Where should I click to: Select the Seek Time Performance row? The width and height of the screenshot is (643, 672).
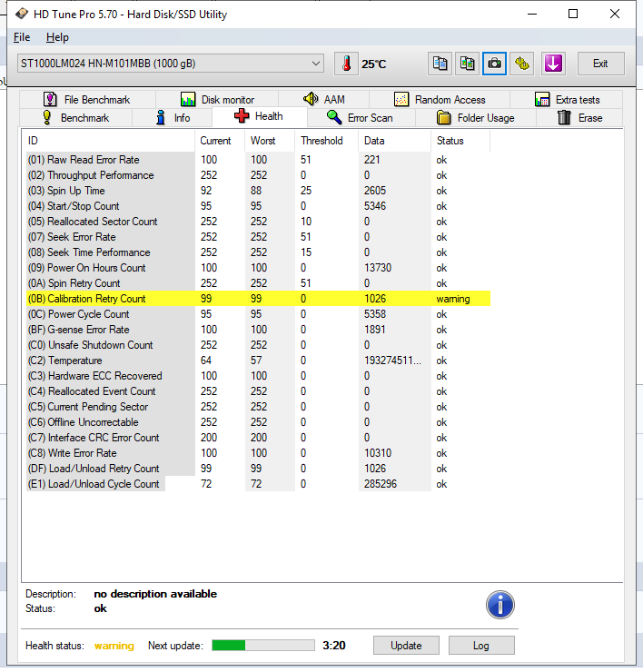click(x=259, y=252)
